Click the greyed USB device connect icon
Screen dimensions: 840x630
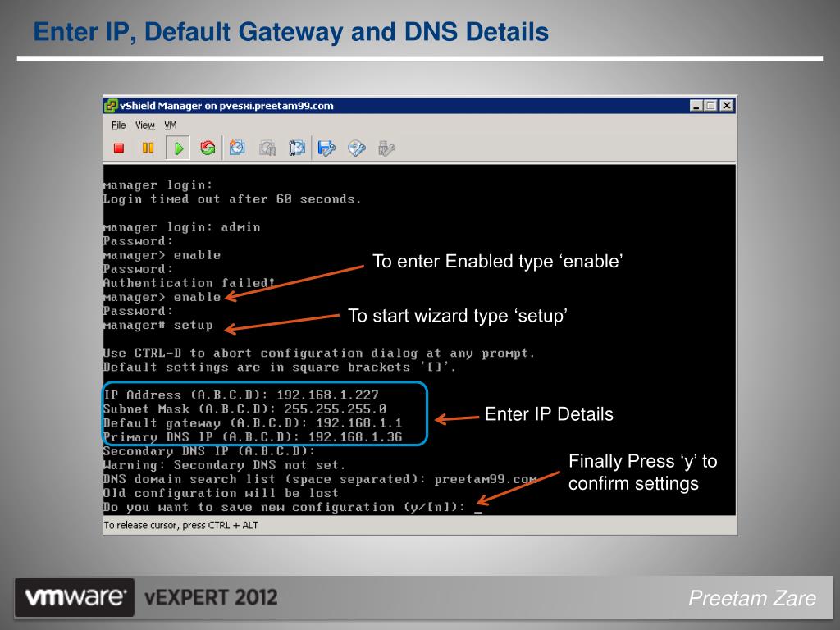point(386,148)
